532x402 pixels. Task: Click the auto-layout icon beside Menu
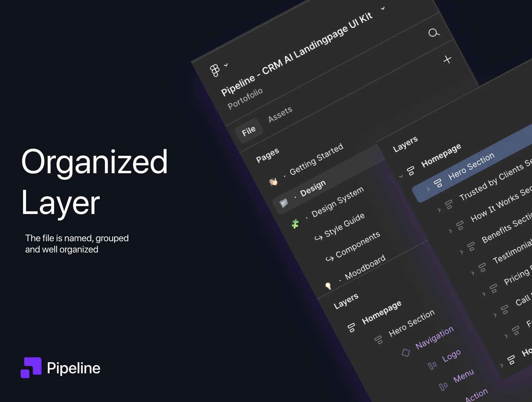pos(443,386)
